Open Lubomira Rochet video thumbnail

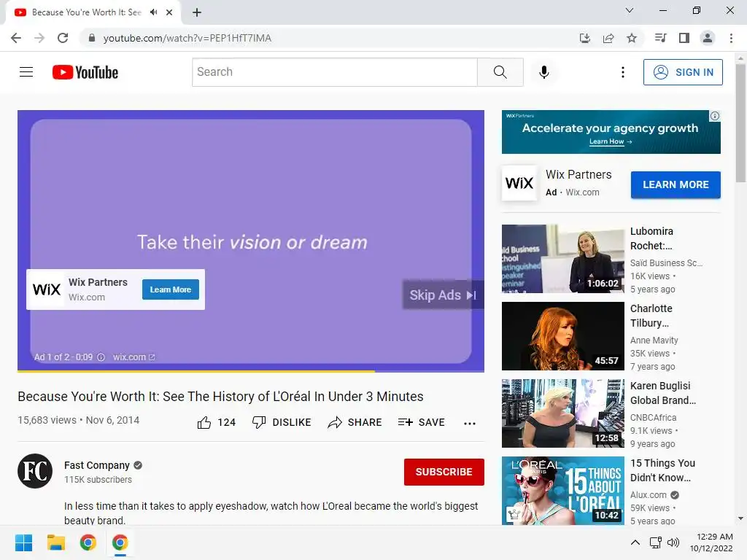[x=562, y=259]
